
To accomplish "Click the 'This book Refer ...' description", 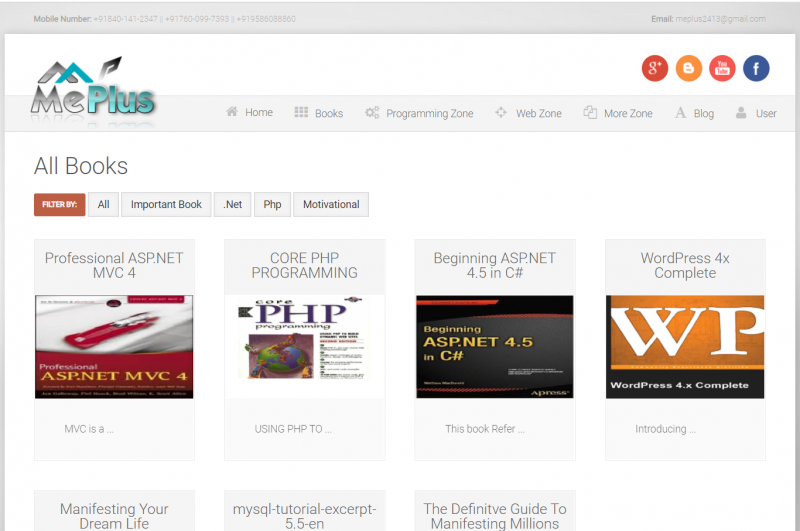I will click(x=485, y=429).
